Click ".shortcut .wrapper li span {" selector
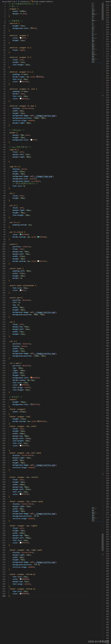This screenshot has height=644, width=111. coord(22,106)
